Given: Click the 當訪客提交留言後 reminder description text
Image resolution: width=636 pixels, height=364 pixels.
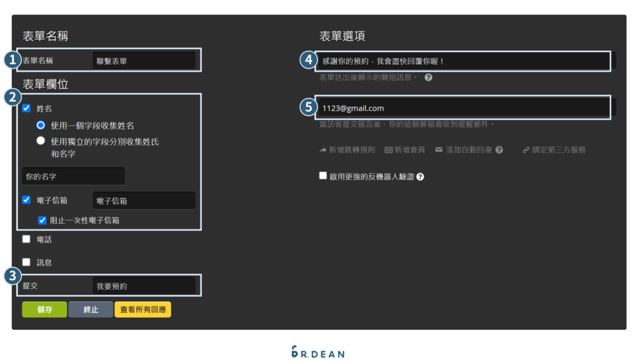Looking at the screenshot, I should [x=407, y=125].
